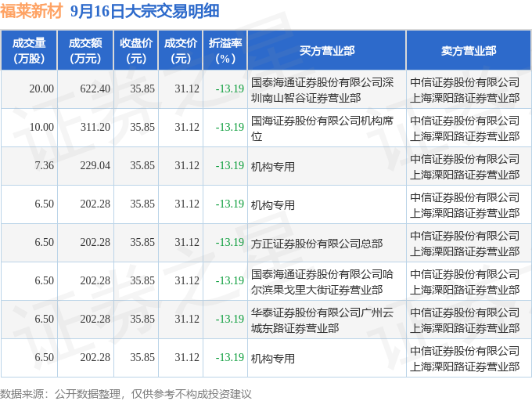Click -13.19 in the 229.04 row
Image resolution: width=532 pixels, height=401 pixels.
coord(230,166)
